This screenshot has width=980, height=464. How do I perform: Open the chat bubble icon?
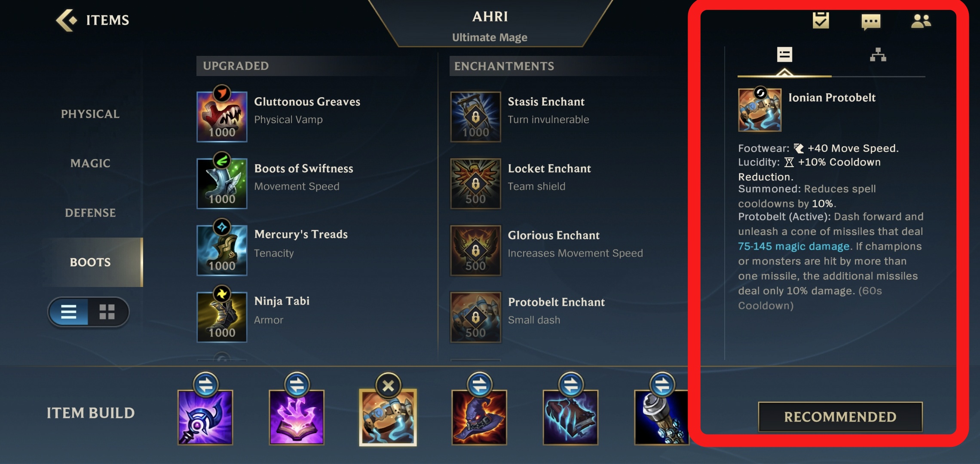tap(871, 21)
